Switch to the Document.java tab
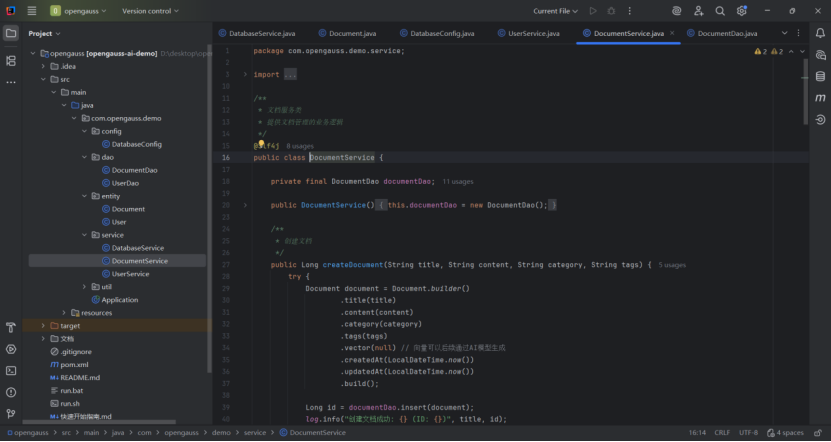 pyautogui.click(x=348, y=33)
